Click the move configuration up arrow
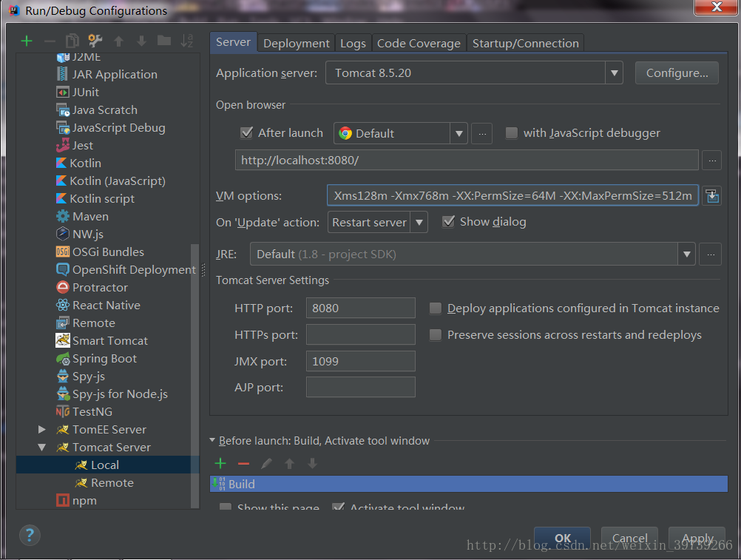The image size is (741, 560). pos(118,41)
